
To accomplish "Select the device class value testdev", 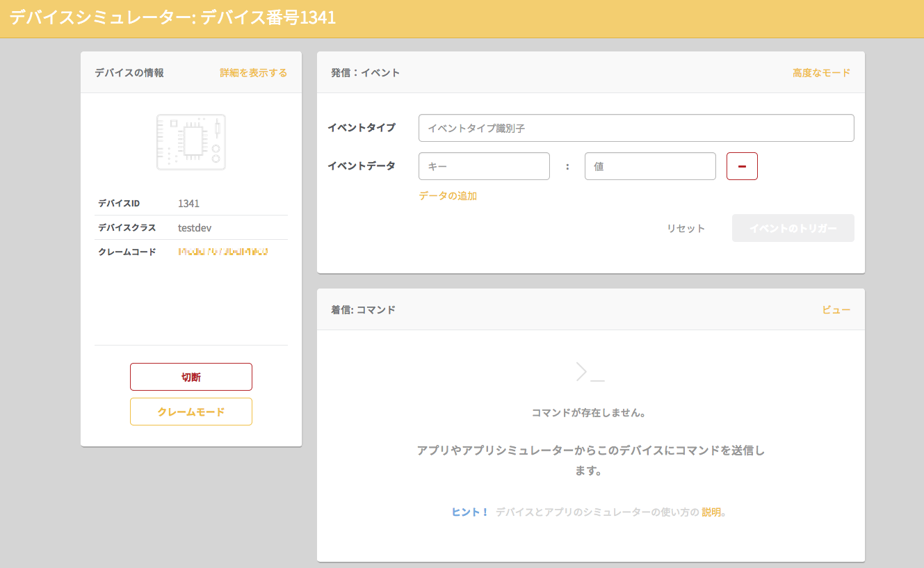I will click(x=195, y=227).
